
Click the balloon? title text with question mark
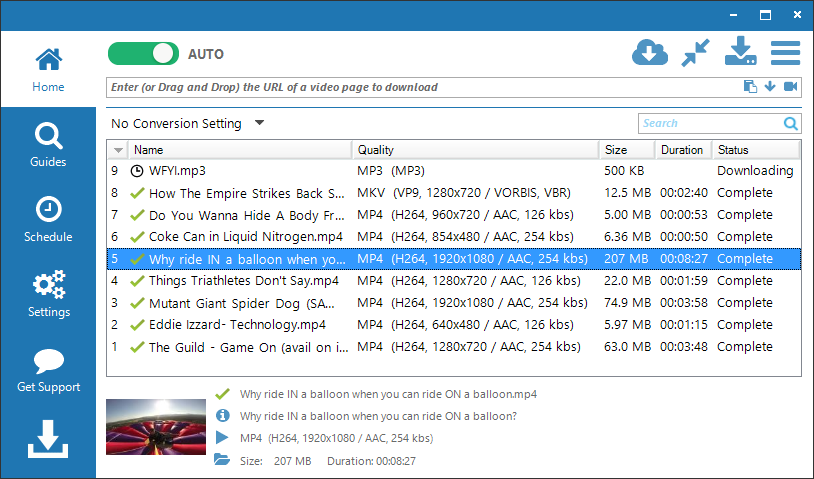point(378,416)
